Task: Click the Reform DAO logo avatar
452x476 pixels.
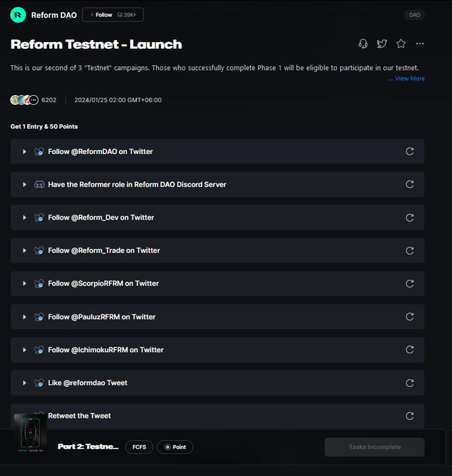Action: (18, 15)
